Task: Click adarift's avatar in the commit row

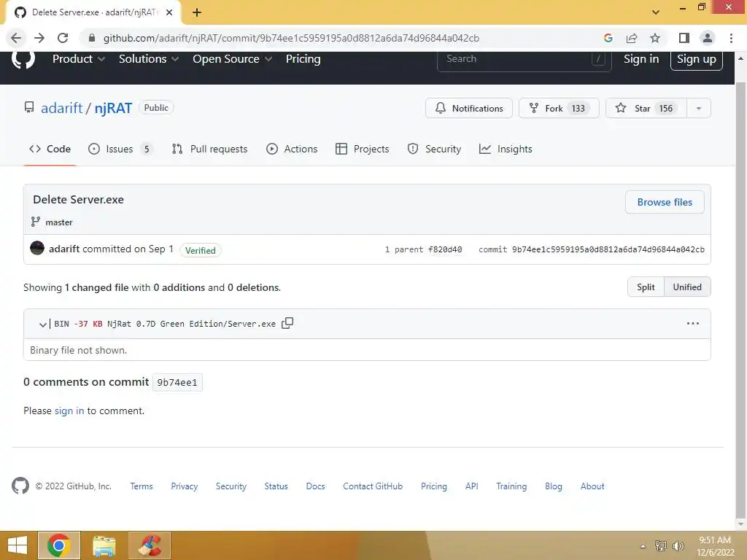Action: pyautogui.click(x=37, y=248)
